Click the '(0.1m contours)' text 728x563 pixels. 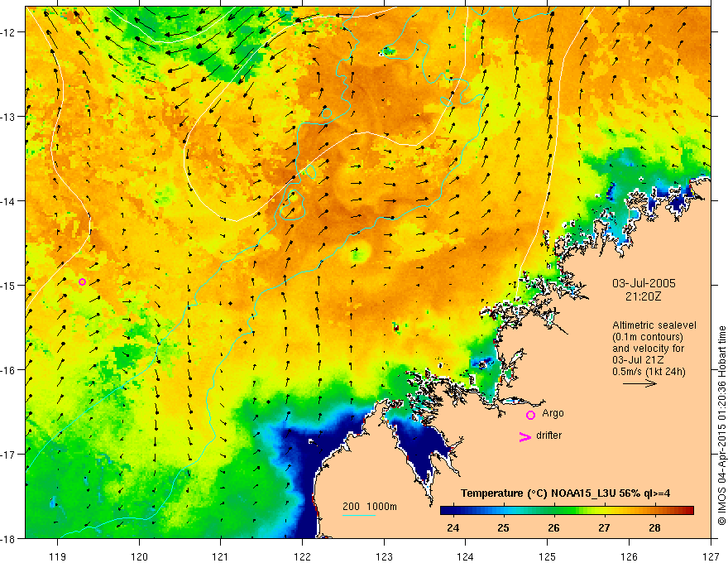[x=648, y=337]
